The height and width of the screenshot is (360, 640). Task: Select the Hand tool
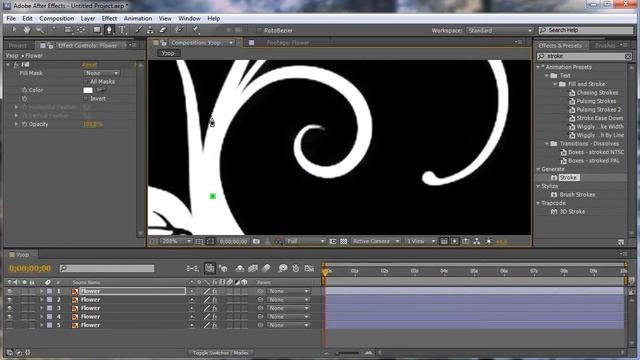click(27, 30)
